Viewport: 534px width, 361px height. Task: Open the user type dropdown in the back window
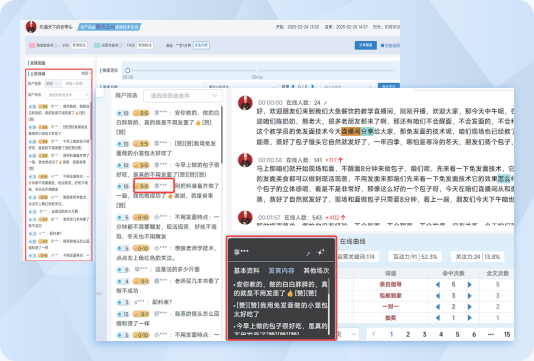click(x=53, y=83)
